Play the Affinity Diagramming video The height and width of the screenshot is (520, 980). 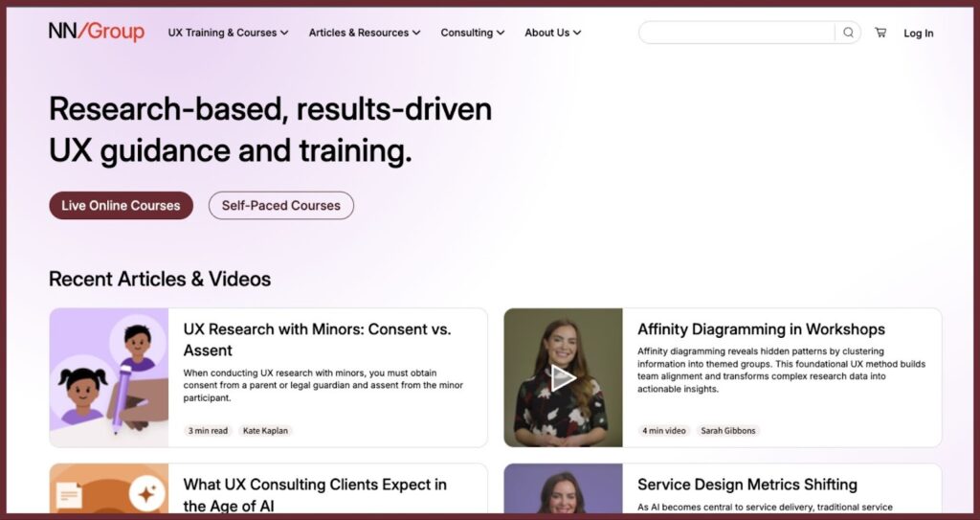coord(563,377)
